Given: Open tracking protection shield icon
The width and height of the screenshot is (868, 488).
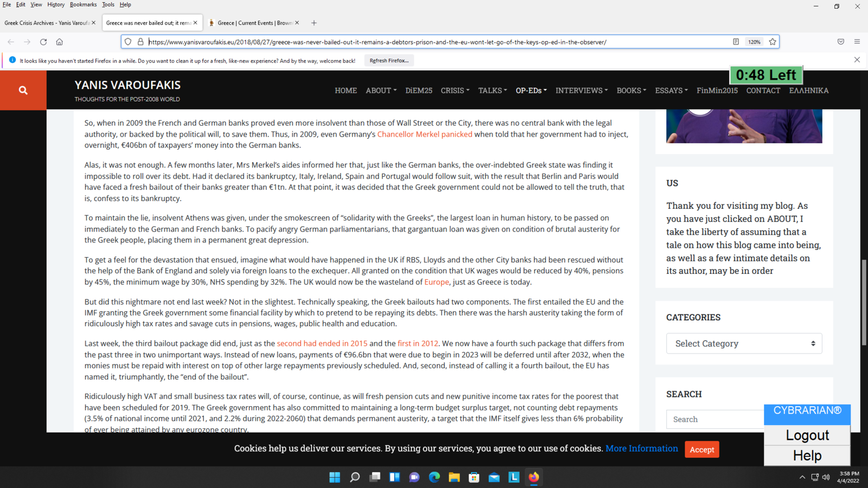Looking at the screenshot, I should 128,42.
